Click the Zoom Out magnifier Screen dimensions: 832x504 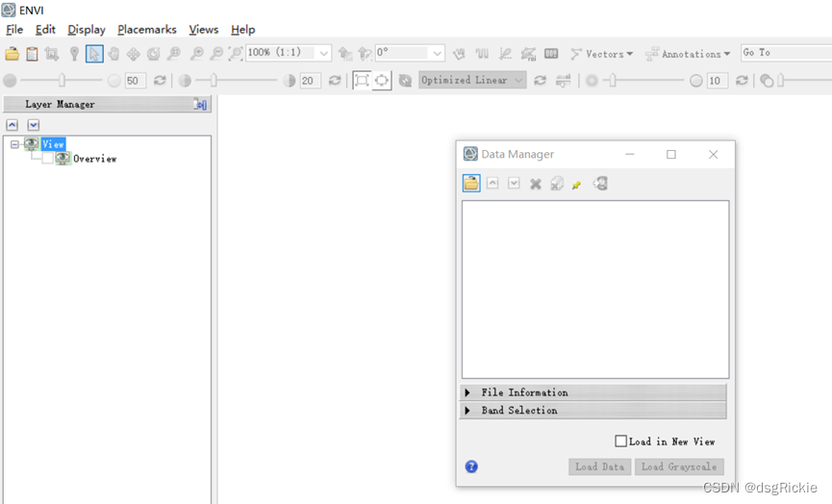pos(216,54)
